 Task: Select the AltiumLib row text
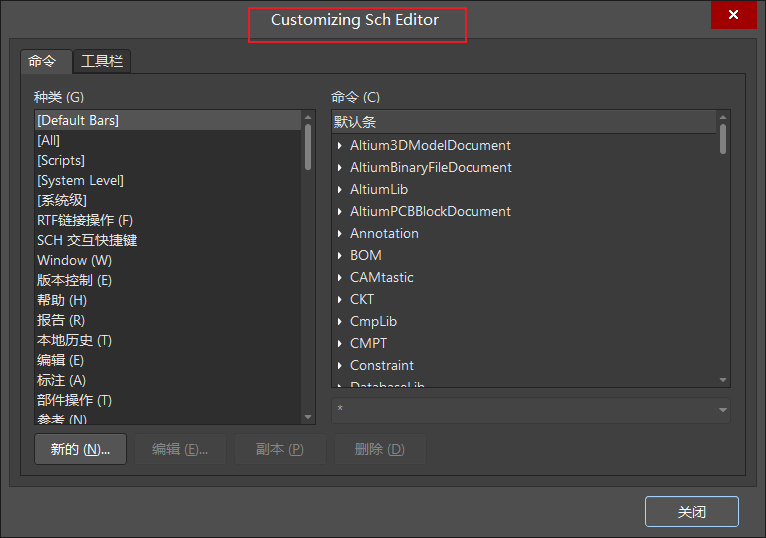pos(379,190)
